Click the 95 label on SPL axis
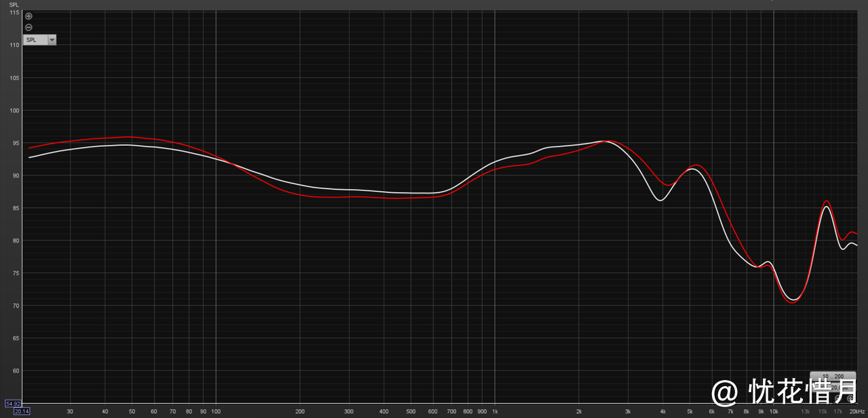 tap(14, 144)
